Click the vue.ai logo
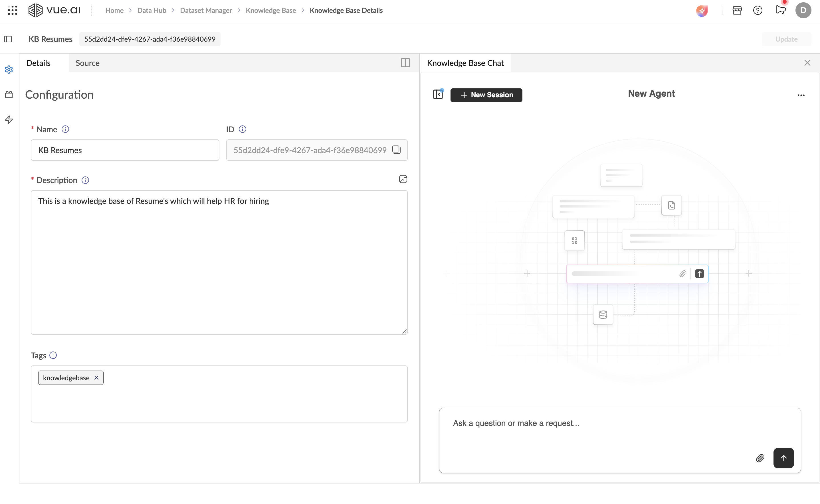 54,10
